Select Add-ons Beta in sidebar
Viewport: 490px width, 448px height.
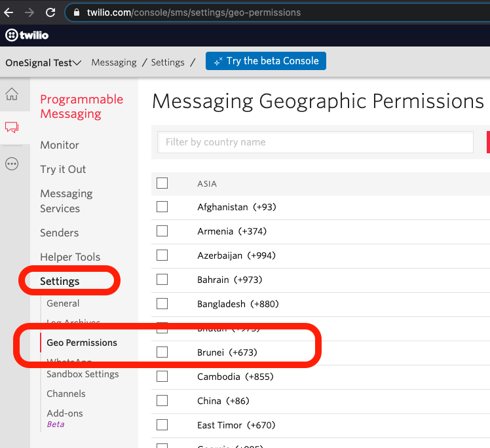pyautogui.click(x=65, y=419)
